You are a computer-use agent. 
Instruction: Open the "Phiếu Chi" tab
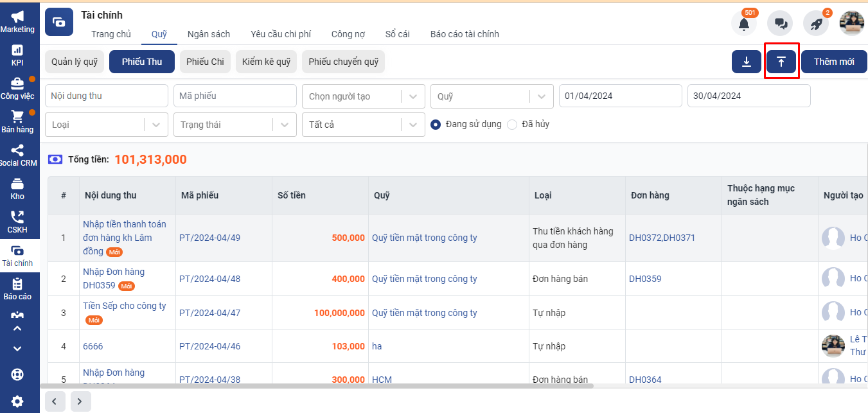[x=205, y=62]
